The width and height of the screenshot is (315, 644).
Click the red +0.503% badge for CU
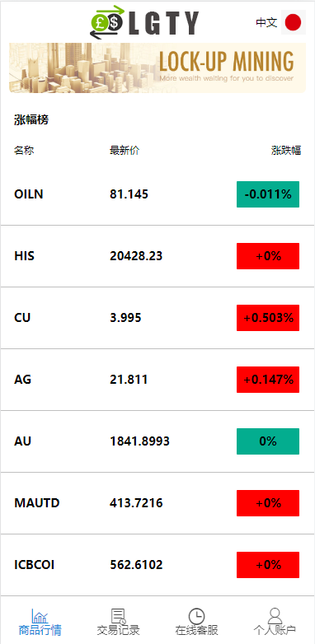pos(268,318)
